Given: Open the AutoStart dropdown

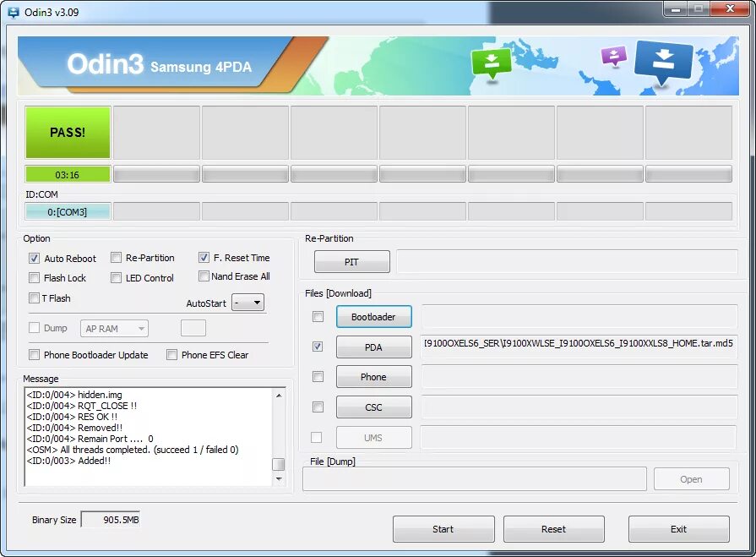Looking at the screenshot, I should coord(247,303).
